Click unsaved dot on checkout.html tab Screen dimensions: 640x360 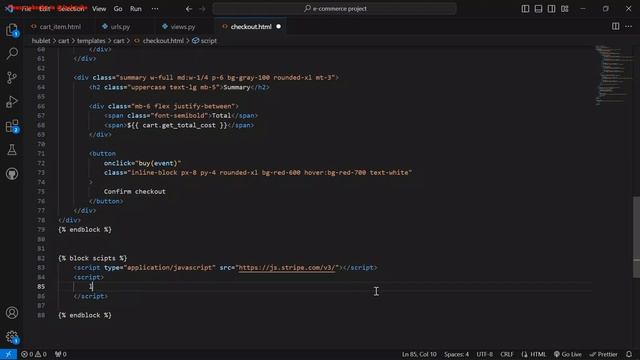click(278, 27)
